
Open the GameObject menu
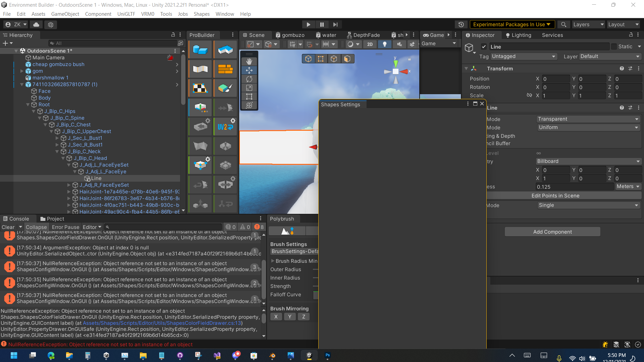coord(65,14)
